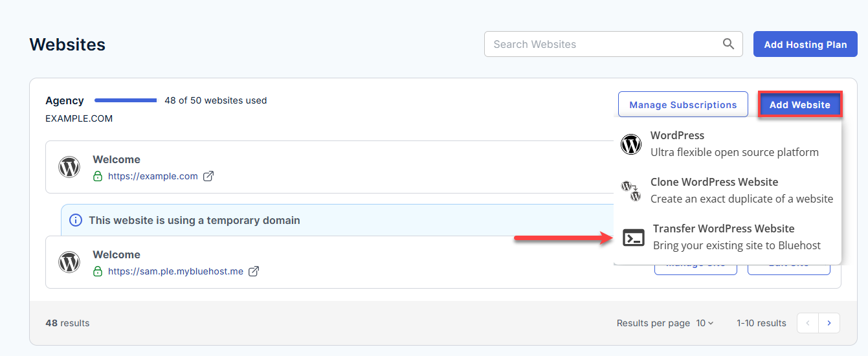
Task: Click green padlock next to sam.ple.mybluehost.me
Action: click(98, 271)
